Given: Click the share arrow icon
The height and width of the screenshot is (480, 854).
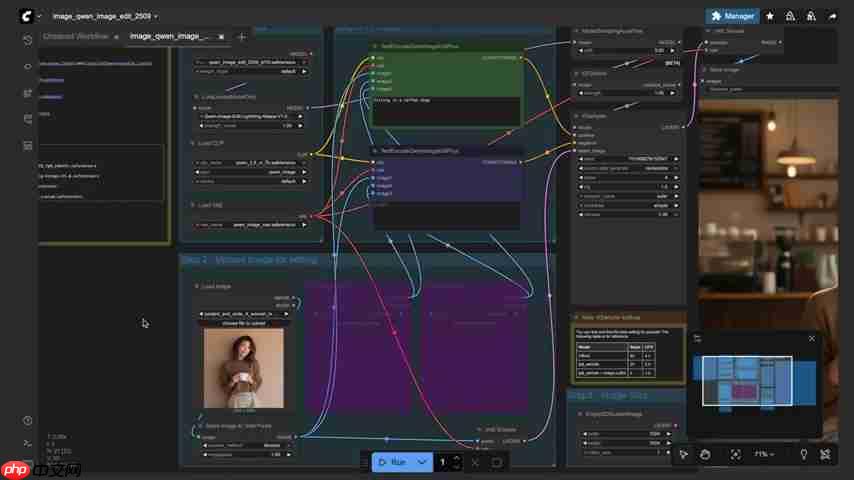Looking at the screenshot, I should (x=832, y=16).
